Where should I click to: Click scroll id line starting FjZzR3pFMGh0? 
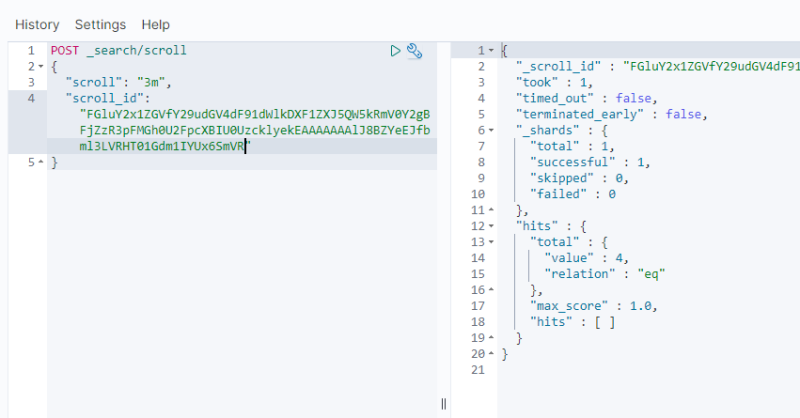[255, 130]
